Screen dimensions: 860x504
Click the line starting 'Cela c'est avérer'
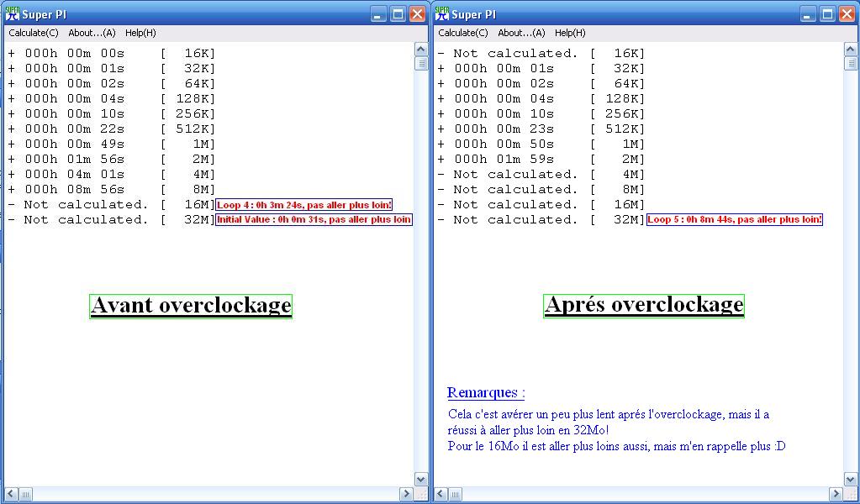tap(609, 414)
